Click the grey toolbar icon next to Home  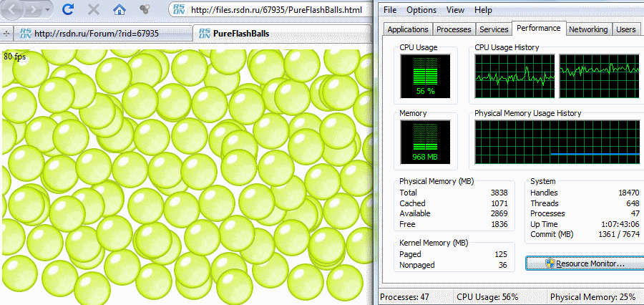tap(145, 10)
